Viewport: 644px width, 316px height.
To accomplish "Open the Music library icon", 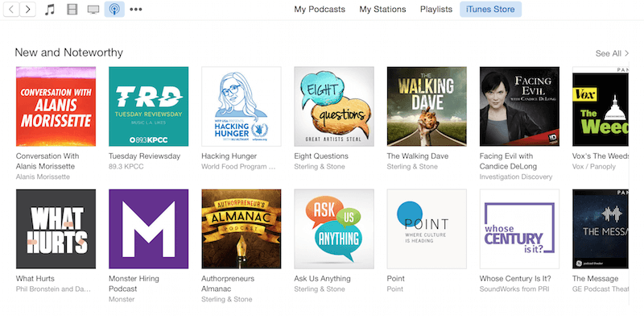I will 50,10.
